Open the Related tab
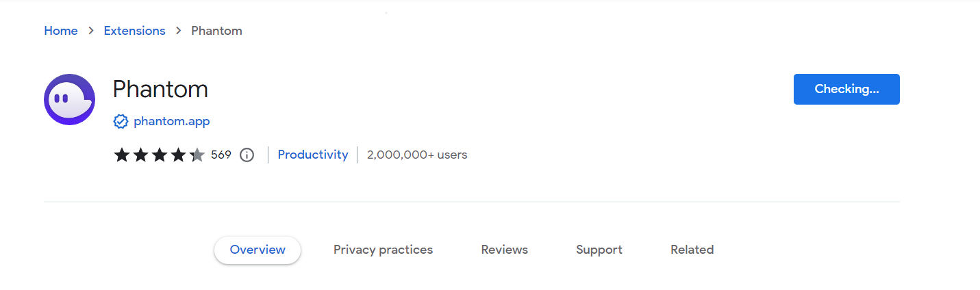The image size is (980, 290). point(692,250)
